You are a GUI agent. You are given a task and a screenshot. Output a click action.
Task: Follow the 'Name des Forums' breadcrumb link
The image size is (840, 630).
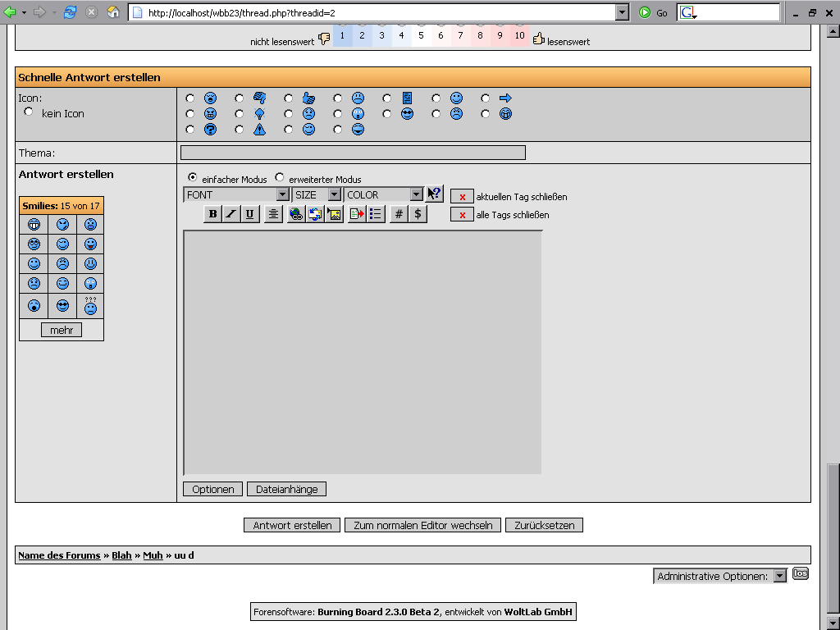[59, 555]
